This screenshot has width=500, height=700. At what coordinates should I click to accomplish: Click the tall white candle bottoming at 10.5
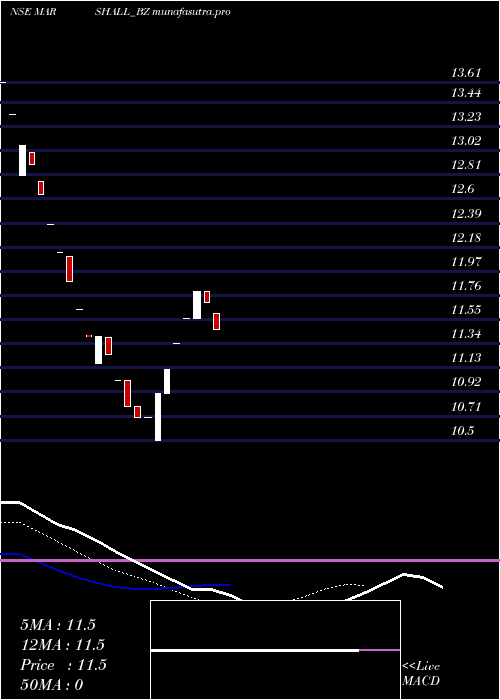(158, 417)
